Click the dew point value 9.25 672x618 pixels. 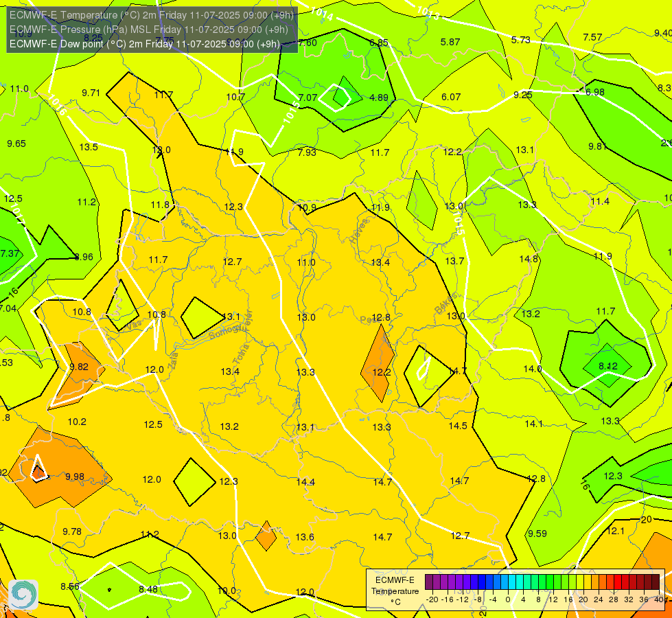523,95
